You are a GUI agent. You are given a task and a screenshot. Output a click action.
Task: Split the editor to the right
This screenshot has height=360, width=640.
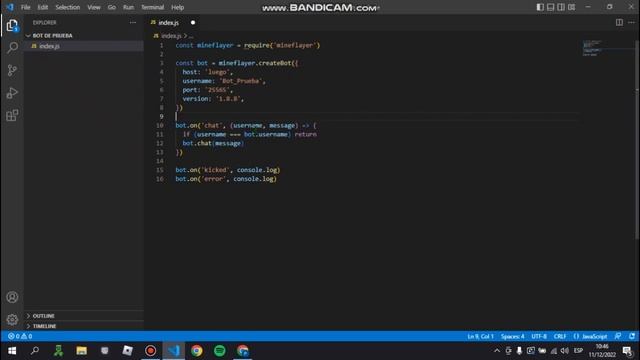(619, 22)
